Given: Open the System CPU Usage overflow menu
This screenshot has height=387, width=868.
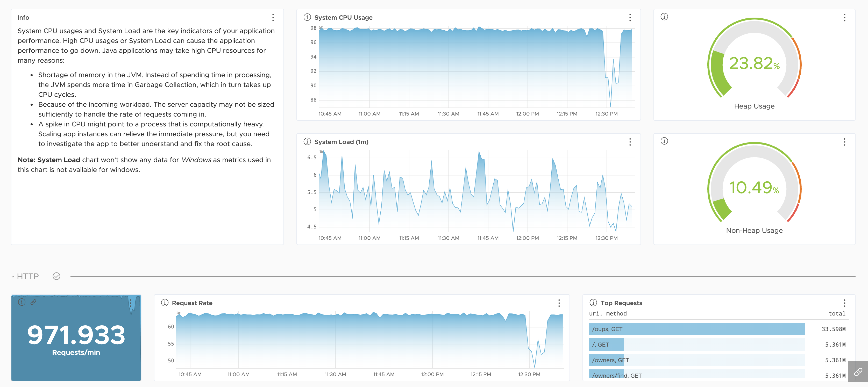Looking at the screenshot, I should [630, 17].
